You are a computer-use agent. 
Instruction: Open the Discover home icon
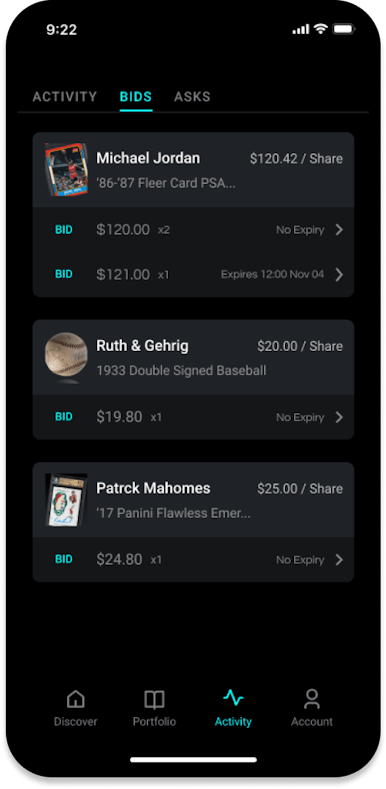pos(75,699)
